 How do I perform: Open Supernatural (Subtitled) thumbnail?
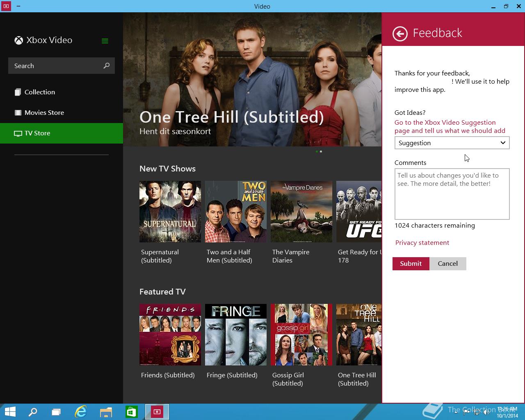tap(170, 212)
